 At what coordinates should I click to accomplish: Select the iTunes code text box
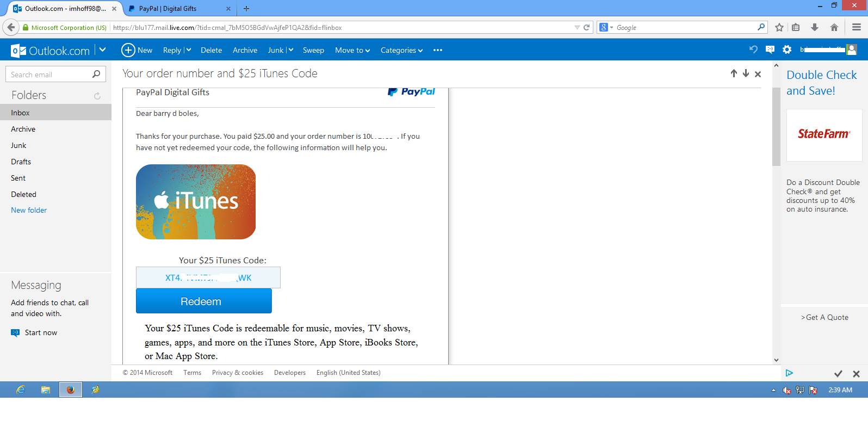click(x=208, y=277)
